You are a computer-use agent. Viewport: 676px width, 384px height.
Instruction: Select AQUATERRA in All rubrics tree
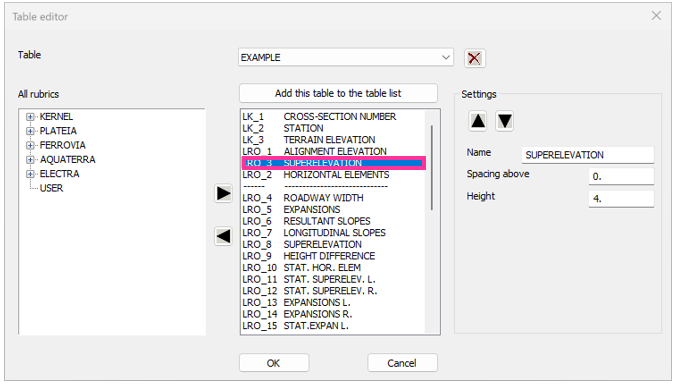coord(67,159)
